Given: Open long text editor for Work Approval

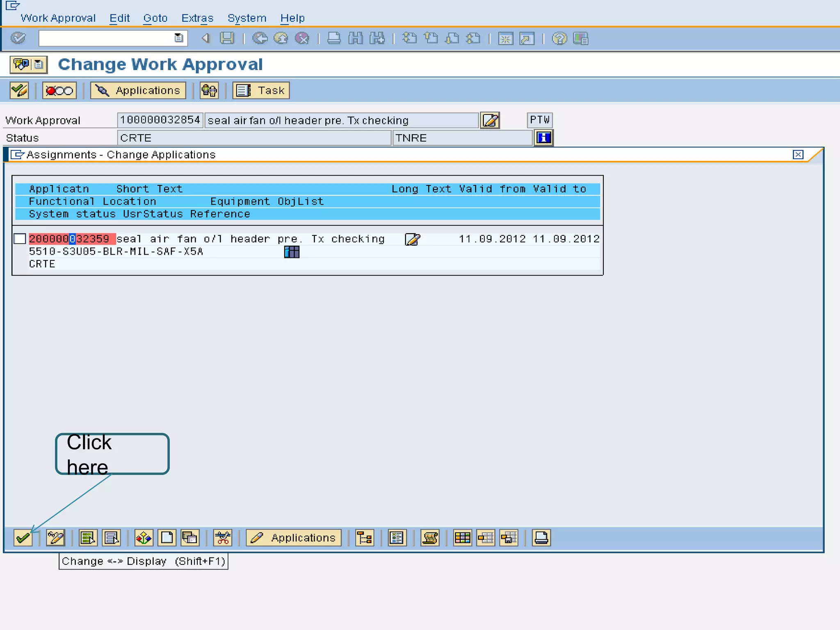Looking at the screenshot, I should click(x=490, y=121).
